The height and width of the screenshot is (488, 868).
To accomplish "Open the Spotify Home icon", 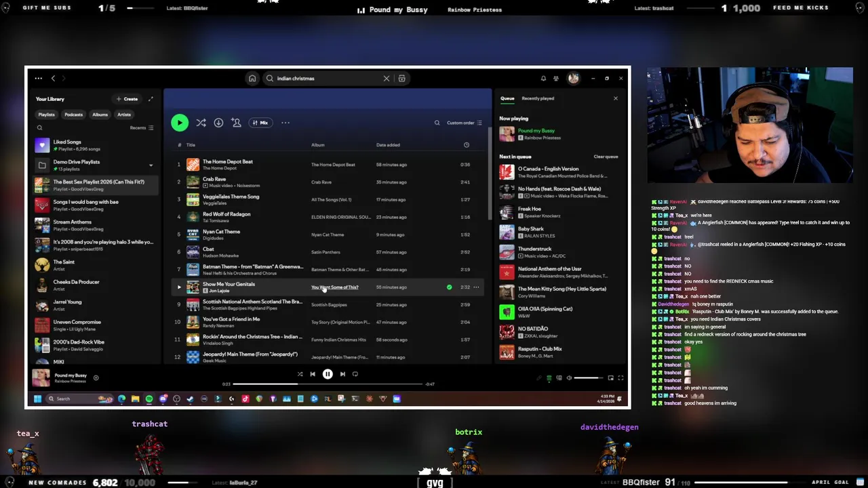I will point(252,79).
